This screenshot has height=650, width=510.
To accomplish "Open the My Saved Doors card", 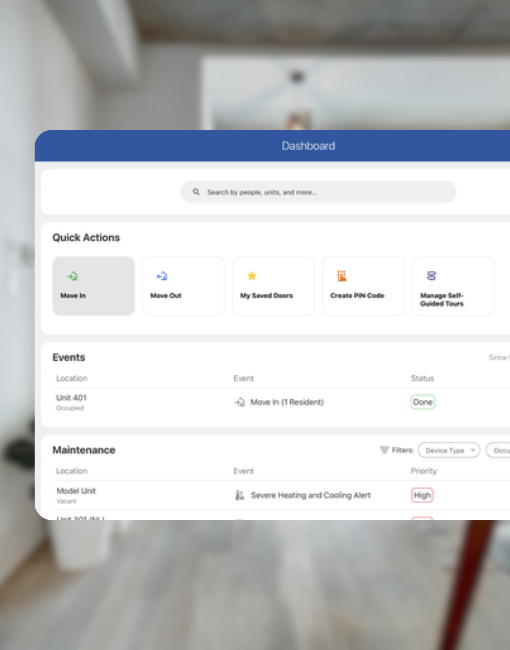I will click(x=273, y=286).
